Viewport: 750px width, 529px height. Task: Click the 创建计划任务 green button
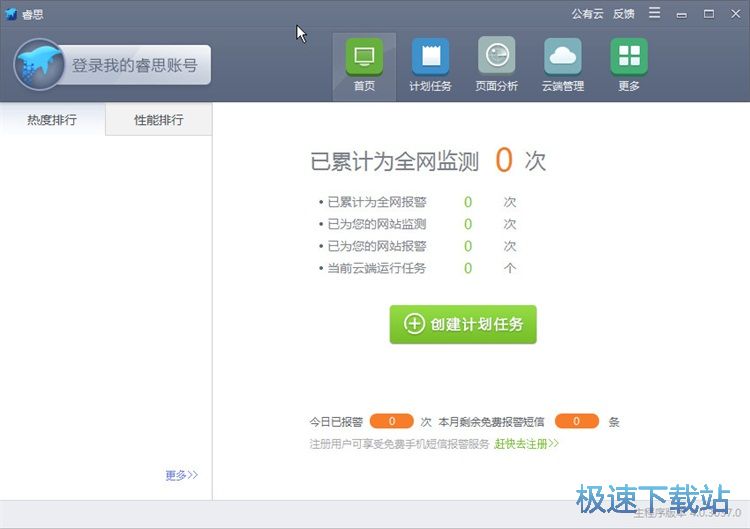[463, 324]
